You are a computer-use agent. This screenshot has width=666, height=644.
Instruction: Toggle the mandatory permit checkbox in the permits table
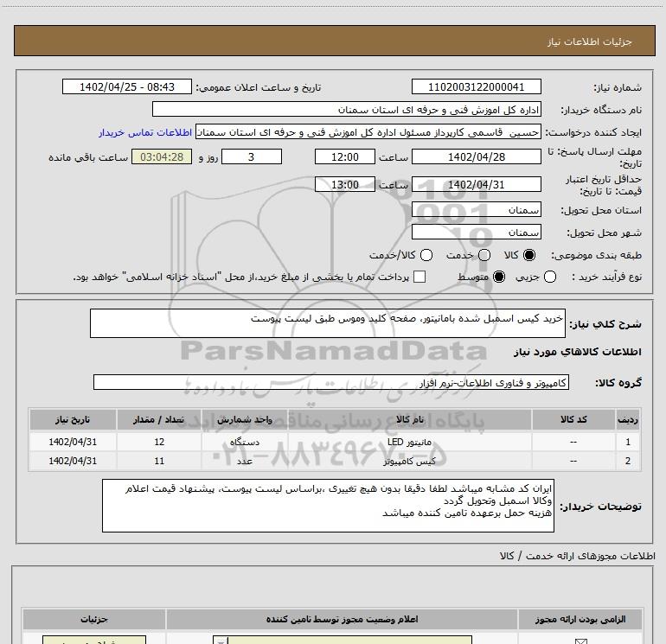click(x=580, y=641)
